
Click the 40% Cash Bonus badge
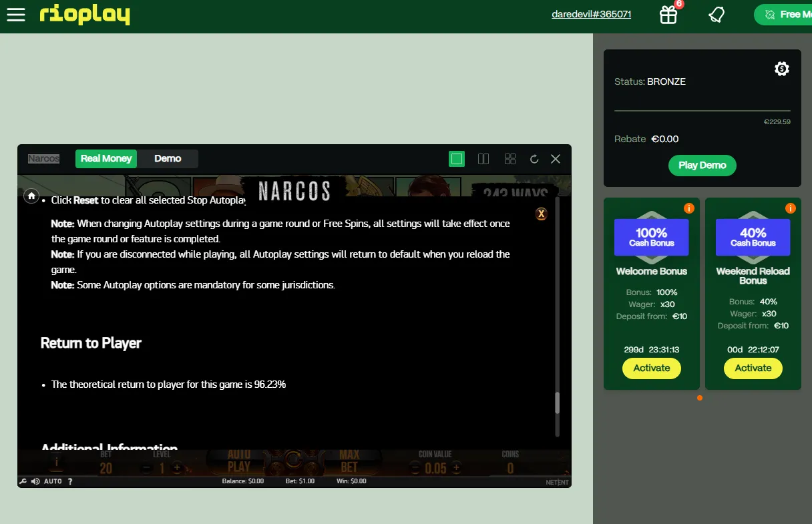[x=753, y=236]
